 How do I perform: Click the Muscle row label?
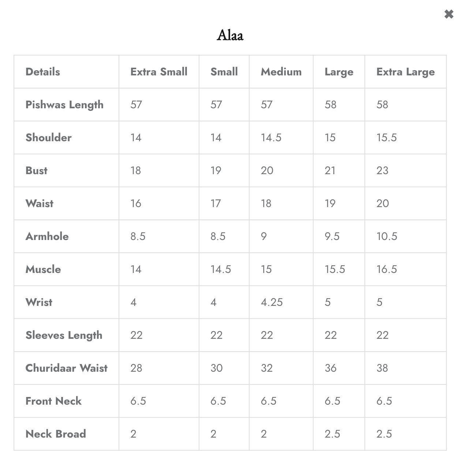(43, 269)
